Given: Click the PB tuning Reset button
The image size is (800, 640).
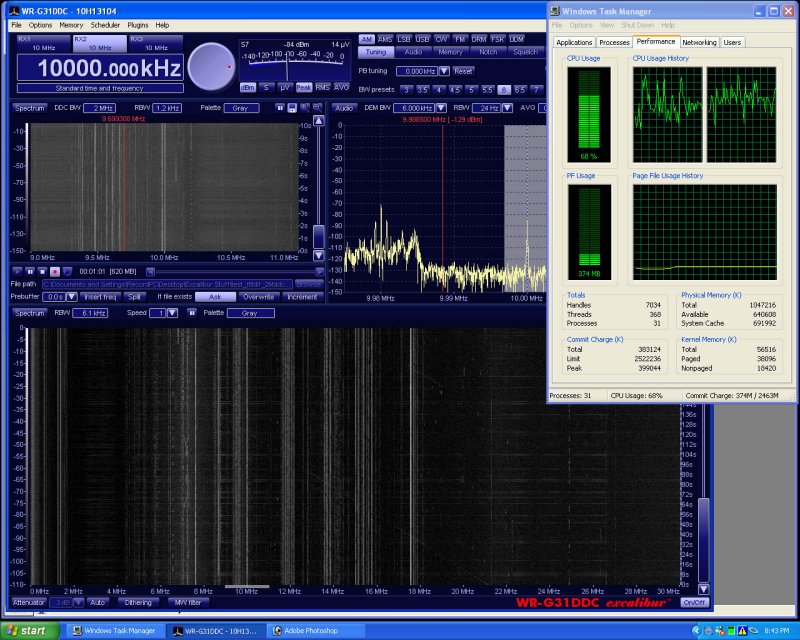Looking at the screenshot, I should pyautogui.click(x=463, y=71).
